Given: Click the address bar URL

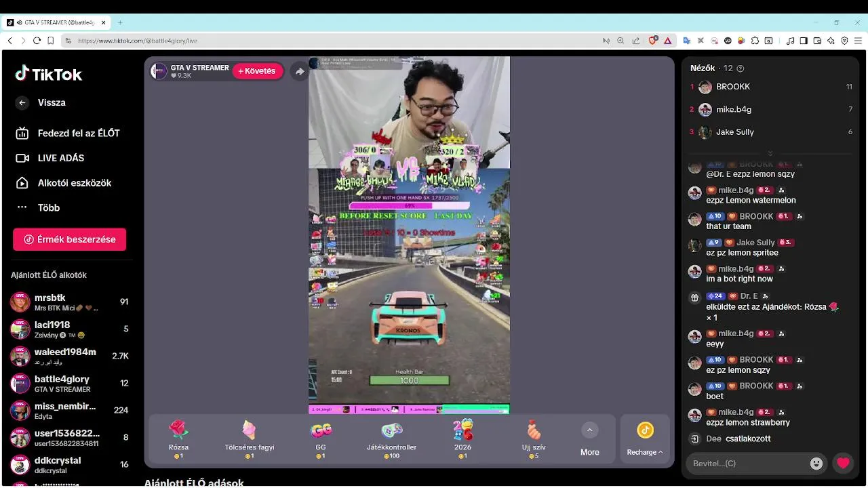Looking at the screenshot, I should (138, 41).
